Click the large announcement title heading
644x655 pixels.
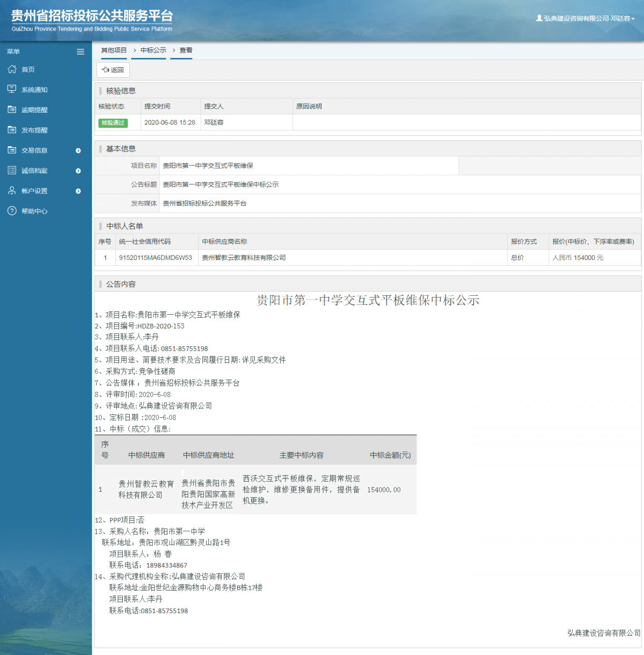pos(368,300)
